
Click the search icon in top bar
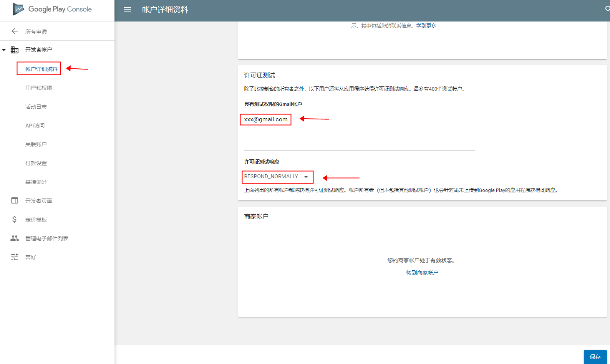point(607,8)
